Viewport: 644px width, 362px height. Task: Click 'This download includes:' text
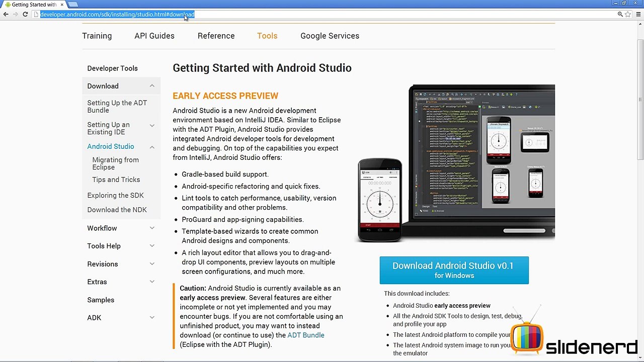pos(417,293)
